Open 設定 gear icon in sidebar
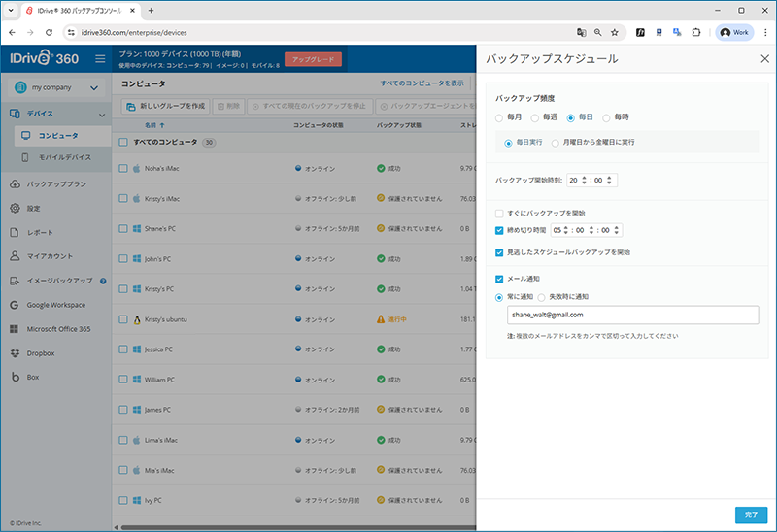 [16, 208]
